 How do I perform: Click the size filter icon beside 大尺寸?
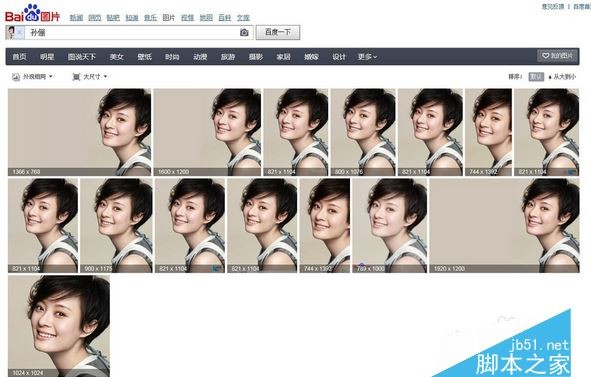click(x=76, y=77)
